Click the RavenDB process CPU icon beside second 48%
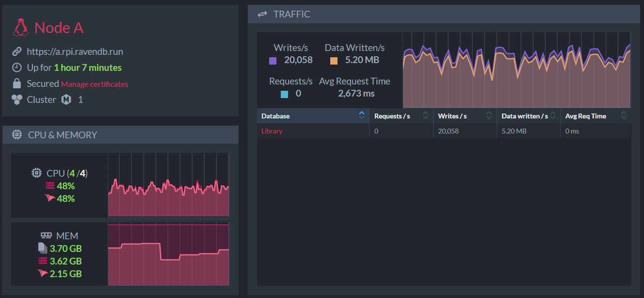 click(49, 198)
